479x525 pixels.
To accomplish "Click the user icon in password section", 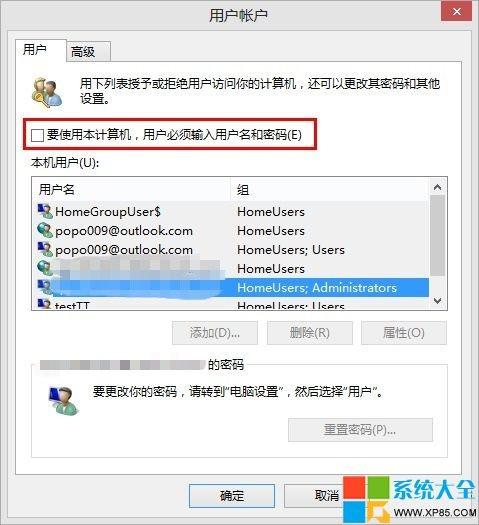I will tap(64, 400).
